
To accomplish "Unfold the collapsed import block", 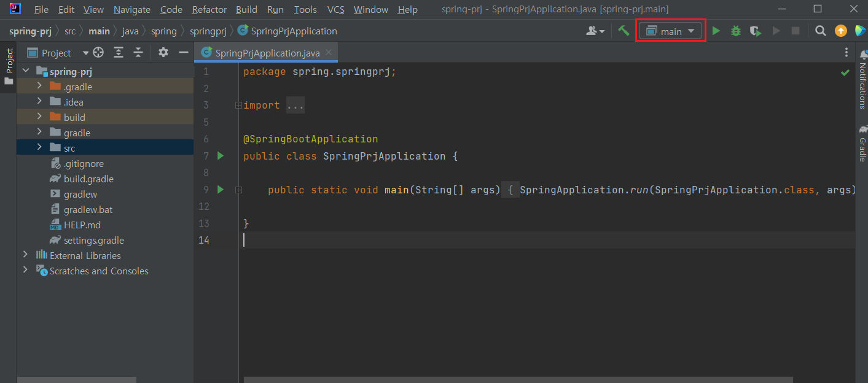I will [x=238, y=106].
